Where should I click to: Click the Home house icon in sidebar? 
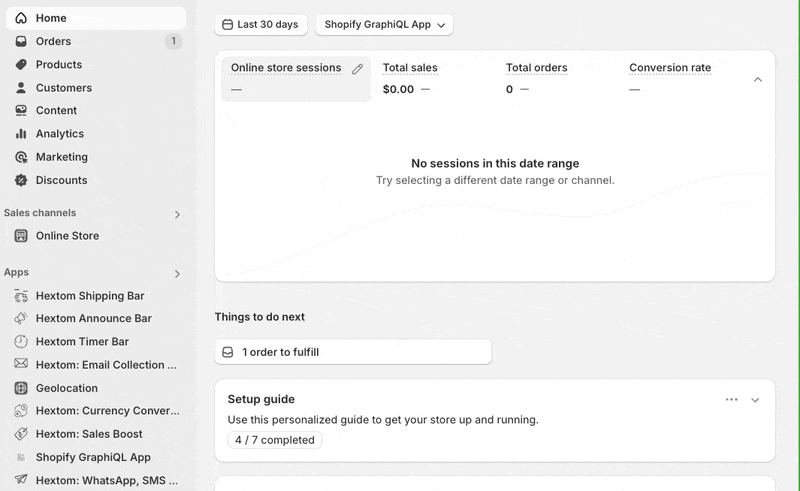(21, 18)
